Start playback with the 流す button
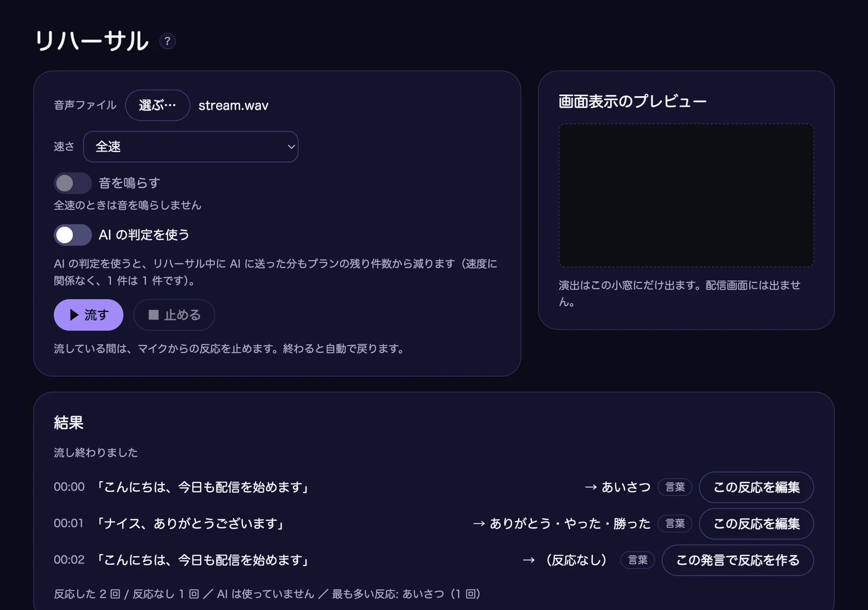Viewport: 868px width, 610px height. tap(88, 315)
